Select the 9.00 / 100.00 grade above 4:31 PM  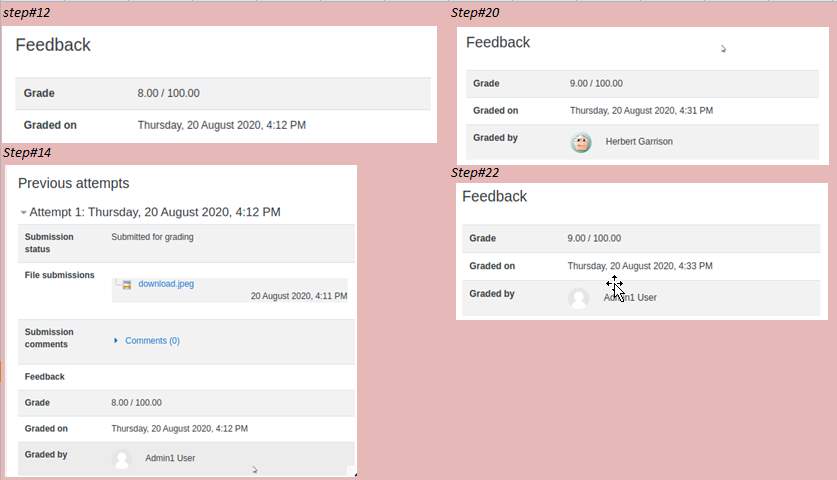pyautogui.click(x=596, y=83)
